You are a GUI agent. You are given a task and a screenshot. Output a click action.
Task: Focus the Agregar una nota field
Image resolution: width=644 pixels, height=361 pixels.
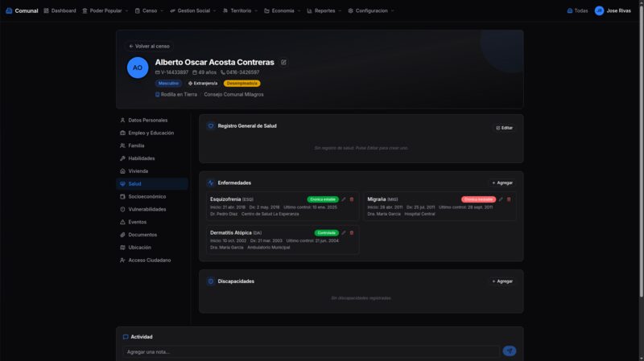pos(311,351)
